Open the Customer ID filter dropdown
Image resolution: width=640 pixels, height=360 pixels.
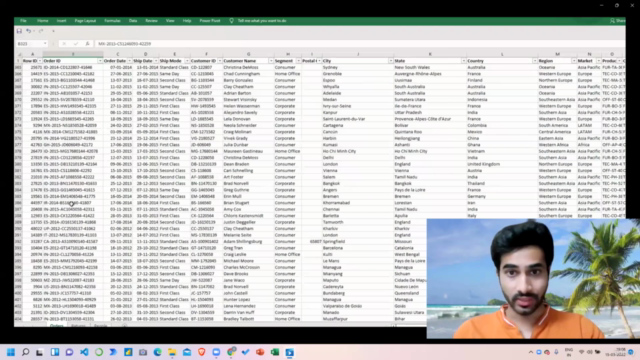(x=220, y=61)
